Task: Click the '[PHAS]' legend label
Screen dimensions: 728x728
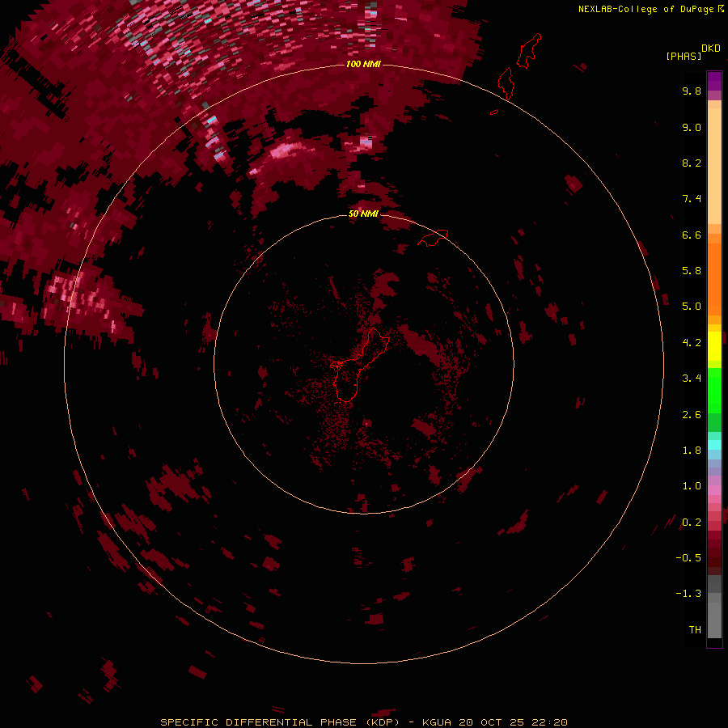Action: [684, 57]
